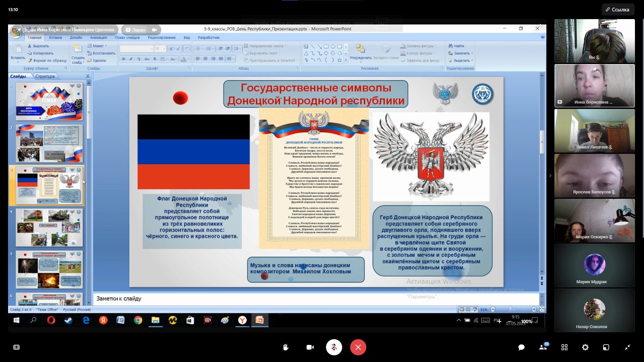
Task: Click the Восстановить slide button
Action: (101, 53)
